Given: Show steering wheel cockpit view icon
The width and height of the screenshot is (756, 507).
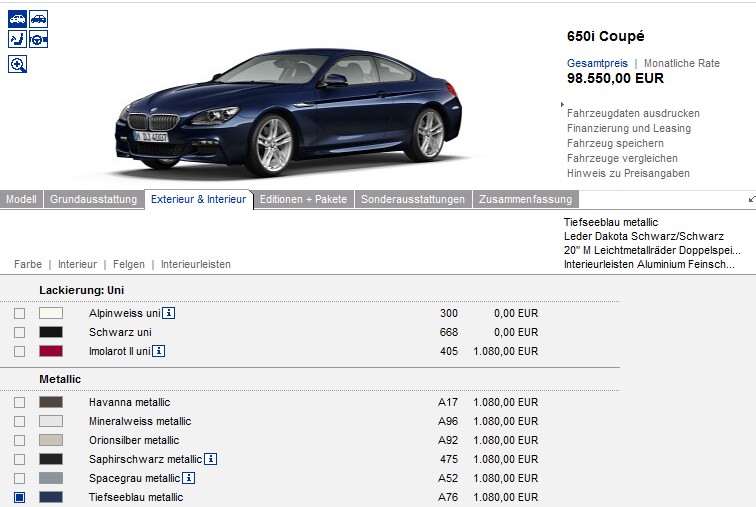Looking at the screenshot, I should tap(39, 39).
